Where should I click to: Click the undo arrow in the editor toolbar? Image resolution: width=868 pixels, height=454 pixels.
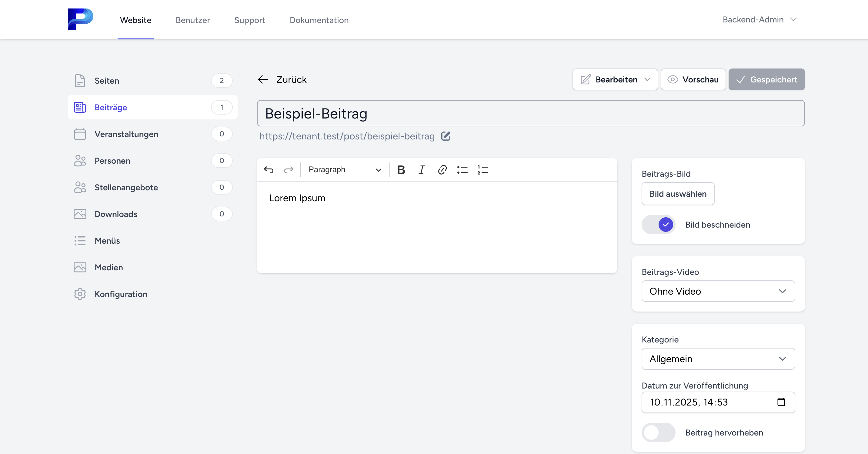269,170
